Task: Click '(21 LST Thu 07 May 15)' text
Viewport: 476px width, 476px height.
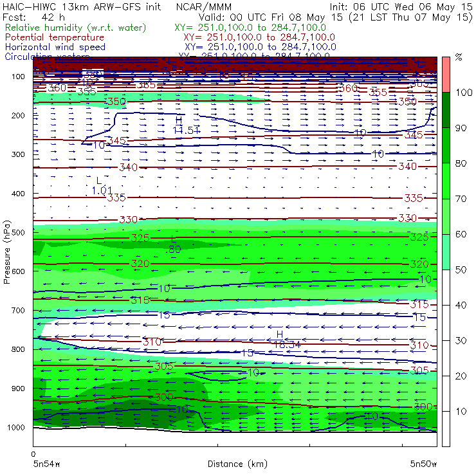Action: click(x=411, y=17)
